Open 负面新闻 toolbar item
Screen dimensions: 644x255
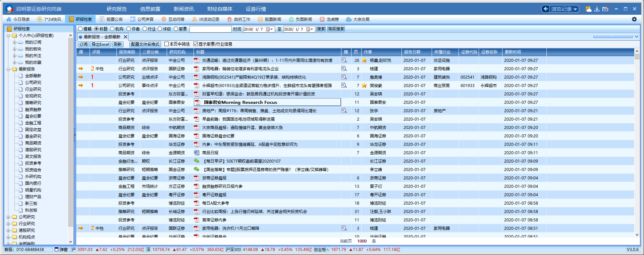[300, 19]
